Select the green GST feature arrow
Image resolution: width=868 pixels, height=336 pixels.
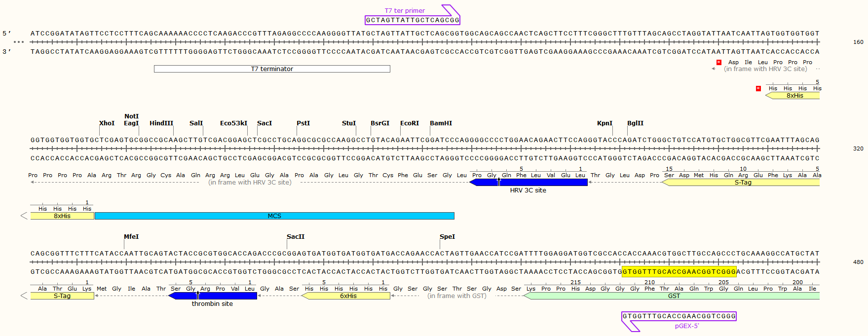(674, 296)
